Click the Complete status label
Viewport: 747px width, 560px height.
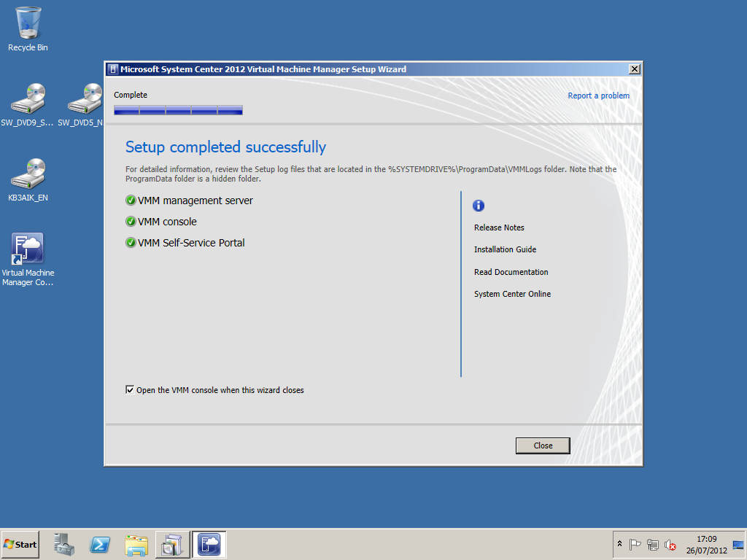[131, 95]
